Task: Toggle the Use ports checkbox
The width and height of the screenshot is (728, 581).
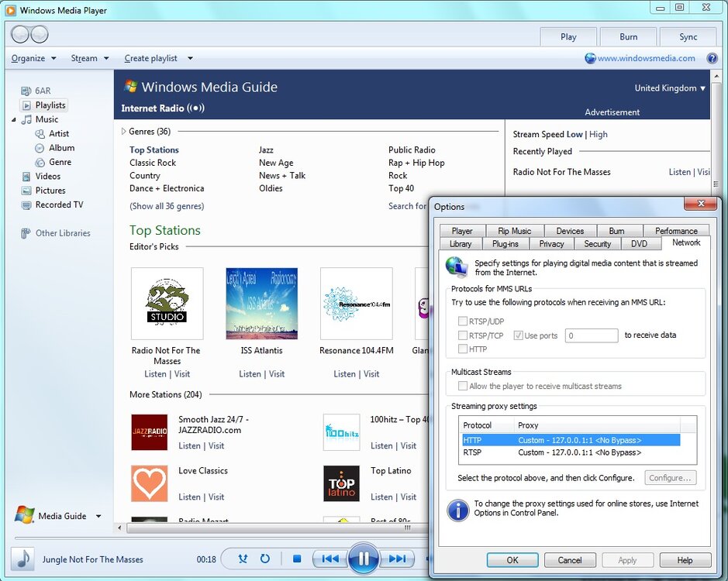Action: click(519, 335)
